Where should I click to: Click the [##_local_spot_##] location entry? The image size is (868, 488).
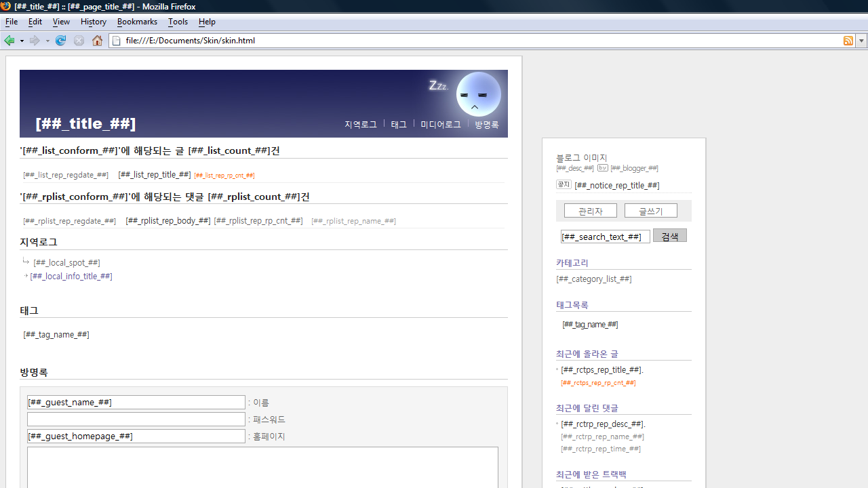pyautogui.click(x=66, y=262)
